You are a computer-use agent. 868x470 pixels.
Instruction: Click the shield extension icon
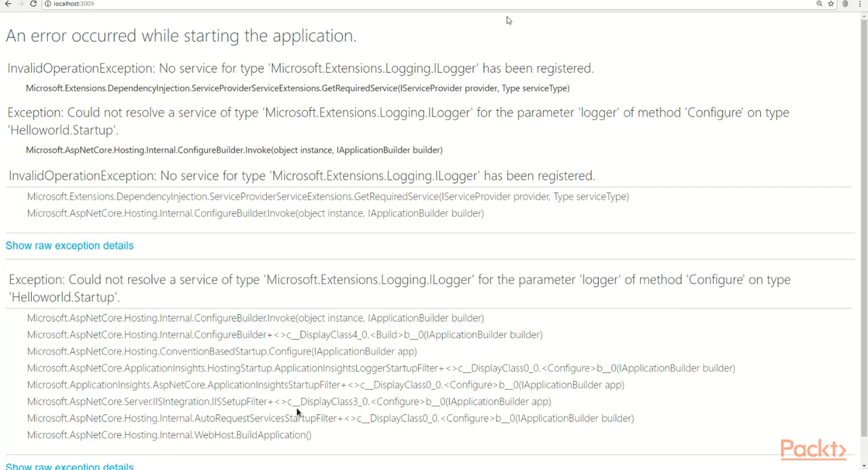[845, 4]
